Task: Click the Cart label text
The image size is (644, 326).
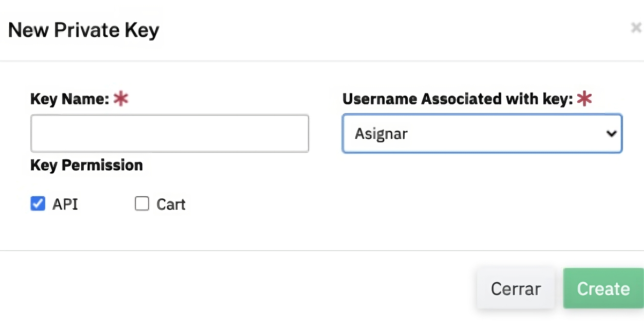Action: click(171, 205)
